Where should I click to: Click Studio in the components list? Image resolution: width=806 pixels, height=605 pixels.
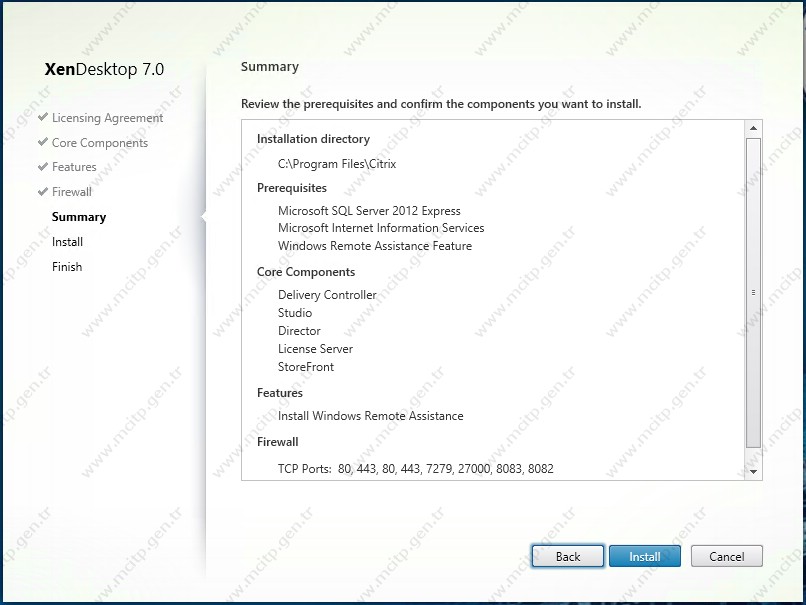[x=295, y=313]
